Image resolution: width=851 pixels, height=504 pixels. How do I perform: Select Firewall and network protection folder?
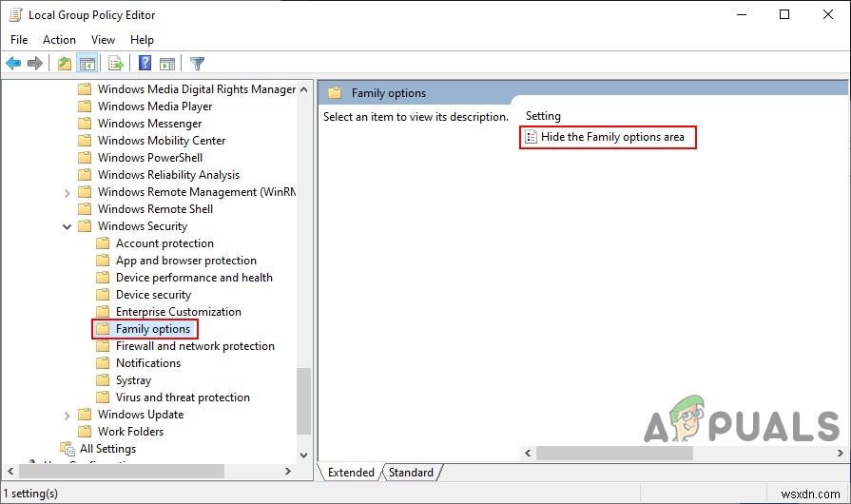click(195, 345)
